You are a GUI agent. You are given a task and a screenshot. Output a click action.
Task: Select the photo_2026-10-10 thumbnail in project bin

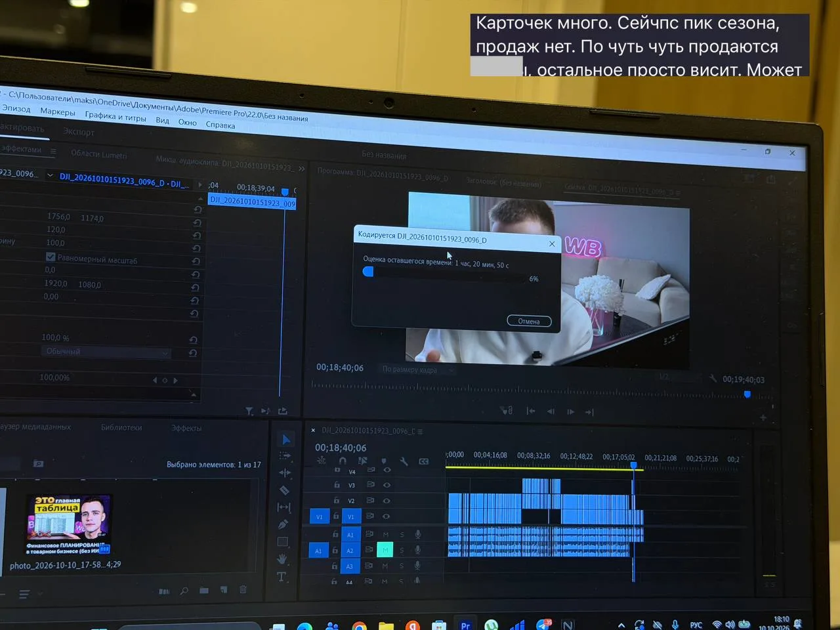pyautogui.click(x=69, y=526)
